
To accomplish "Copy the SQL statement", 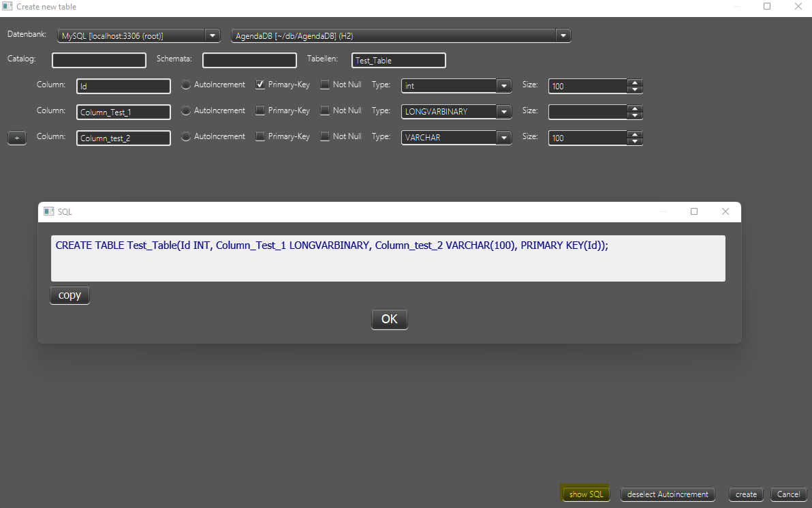I will pos(70,295).
